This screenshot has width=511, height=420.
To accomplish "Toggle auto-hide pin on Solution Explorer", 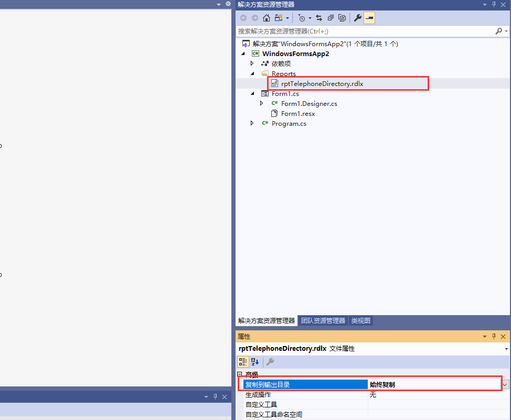I will (x=494, y=5).
